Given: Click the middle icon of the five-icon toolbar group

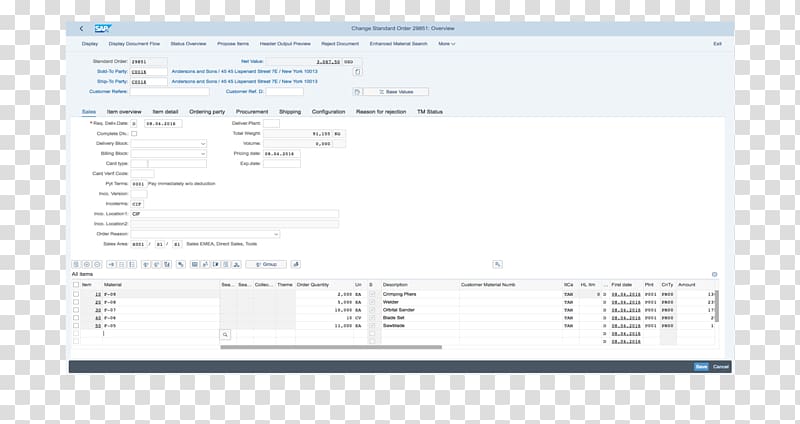Looking at the screenshot, I should (x=215, y=264).
